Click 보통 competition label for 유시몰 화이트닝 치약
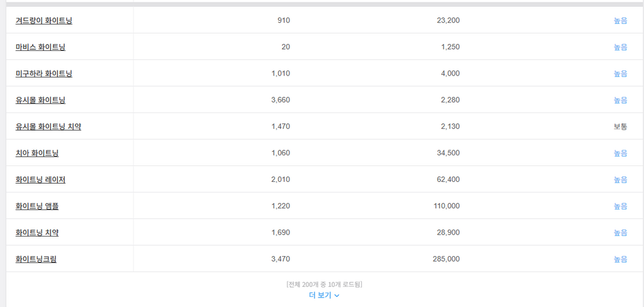This screenshot has width=644, height=307. (x=620, y=126)
